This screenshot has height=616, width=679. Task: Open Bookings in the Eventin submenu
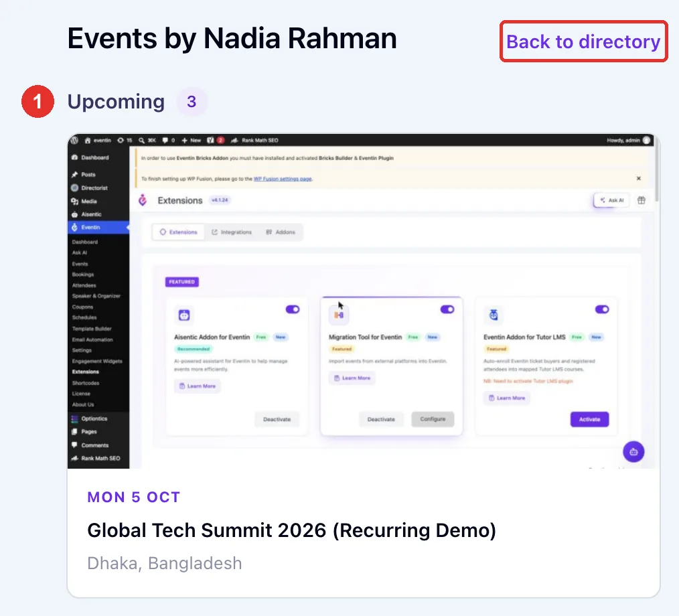(x=83, y=275)
